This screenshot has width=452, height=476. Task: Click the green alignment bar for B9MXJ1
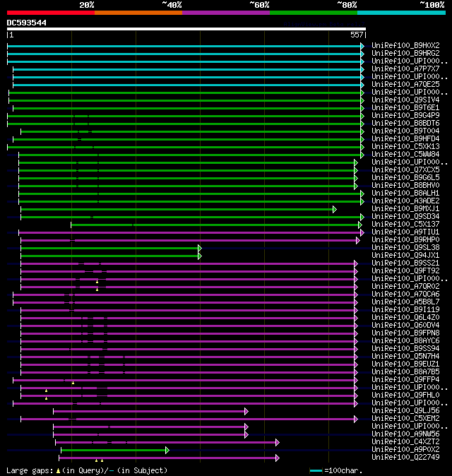coord(177,210)
